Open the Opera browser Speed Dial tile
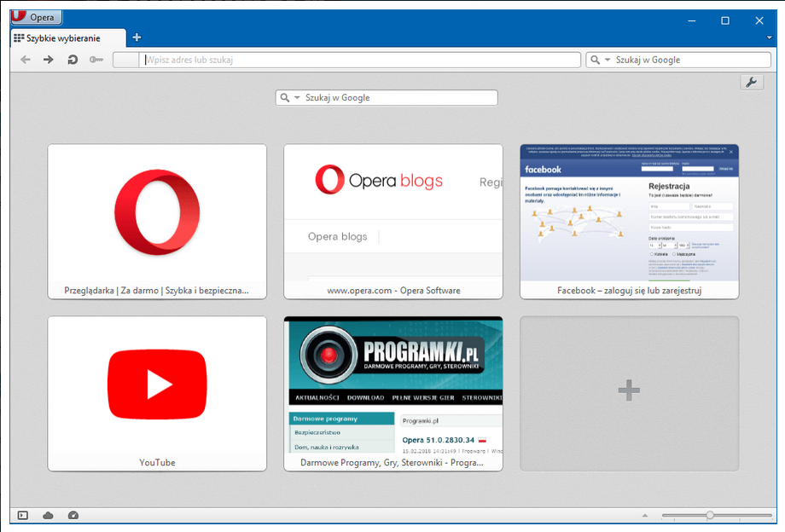 [157, 222]
